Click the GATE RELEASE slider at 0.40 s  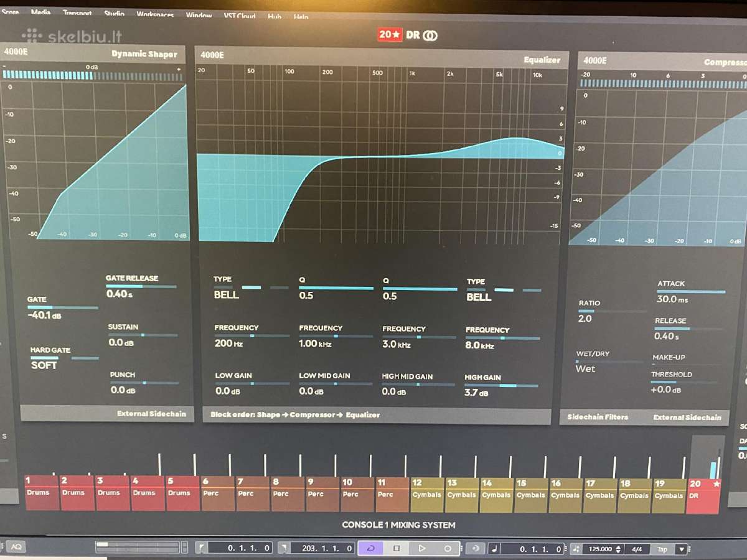click(x=141, y=286)
